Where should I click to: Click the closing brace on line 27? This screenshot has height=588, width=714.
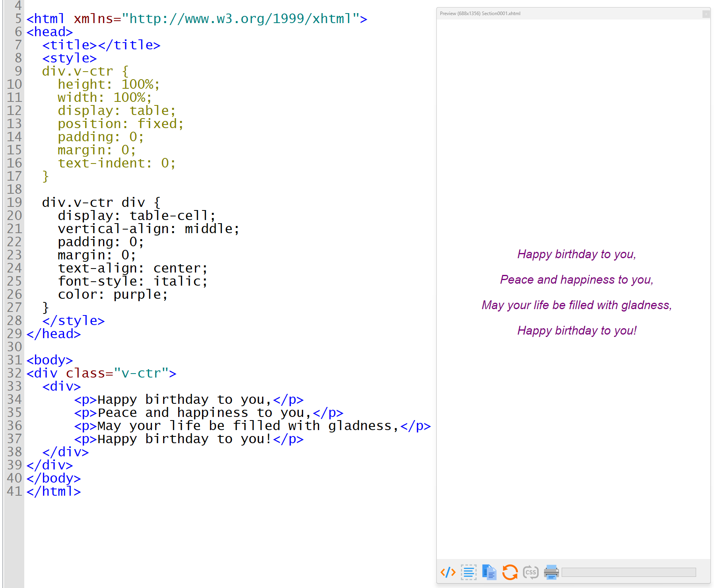(x=46, y=308)
